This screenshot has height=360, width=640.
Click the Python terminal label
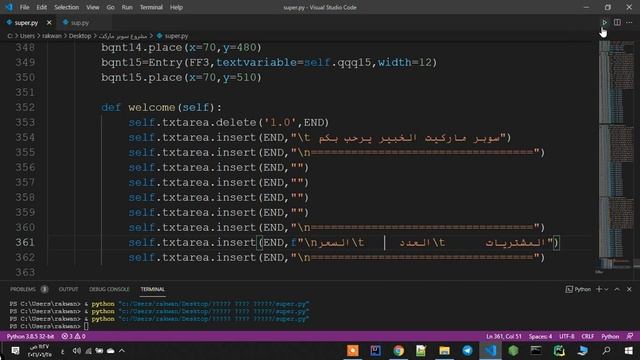tap(578, 289)
